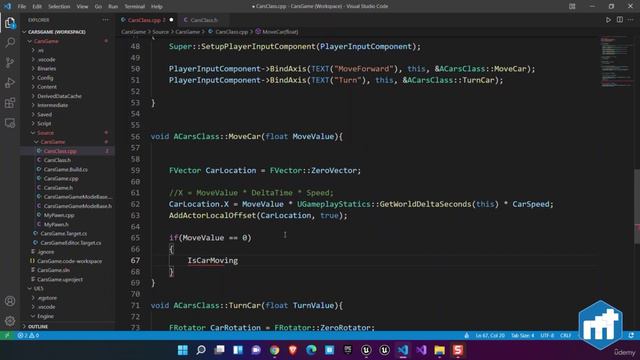Click the vertical editor scrollbar
Viewport: 640px width, 360px height.
637,206
